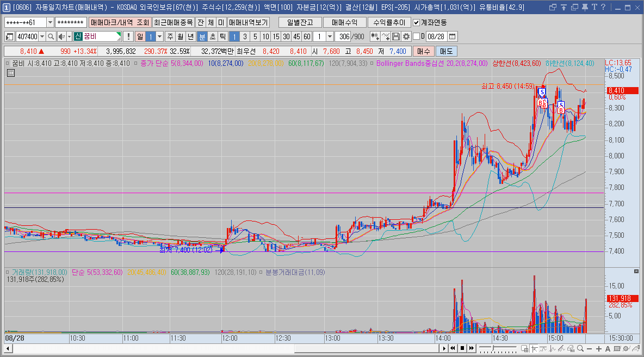This screenshot has height=357, width=644.
Task: Select the 60 minute interval tab
Action: (307, 36)
